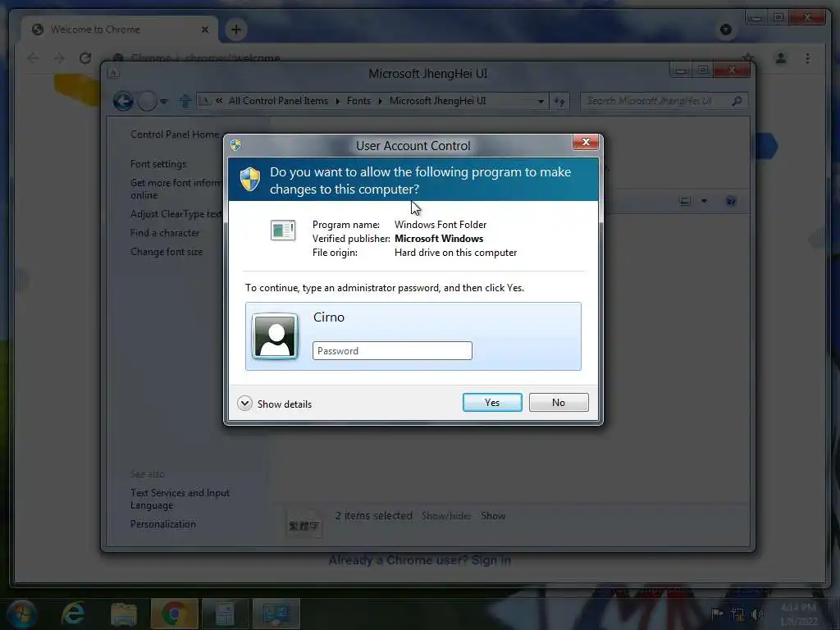Bookmark this page with Chrome's star icon
The image size is (840, 630).
click(748, 58)
